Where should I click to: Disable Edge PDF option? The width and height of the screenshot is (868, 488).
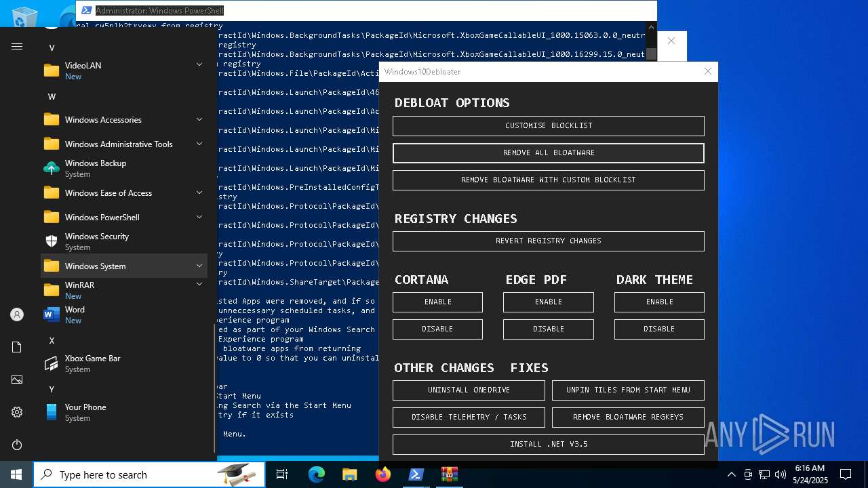(549, 329)
